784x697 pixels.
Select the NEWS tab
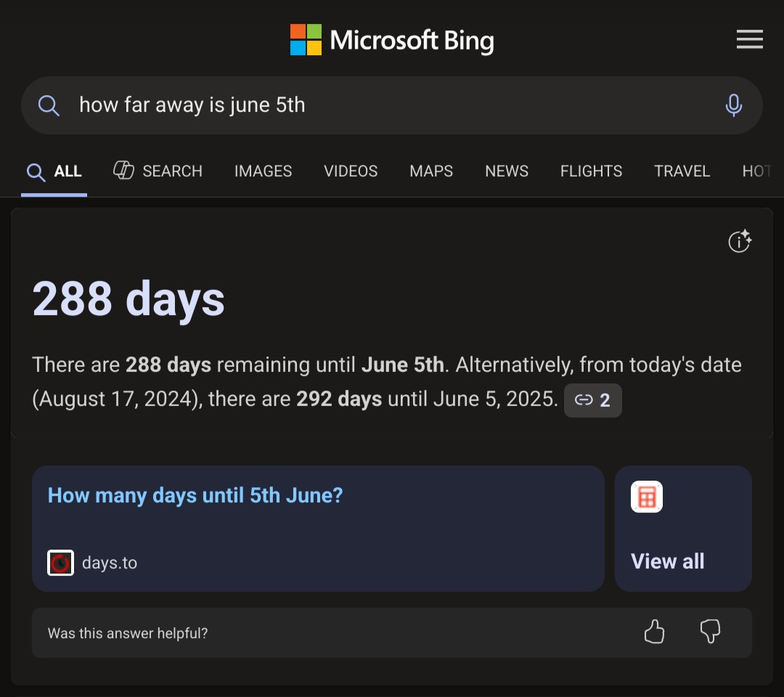tap(507, 171)
